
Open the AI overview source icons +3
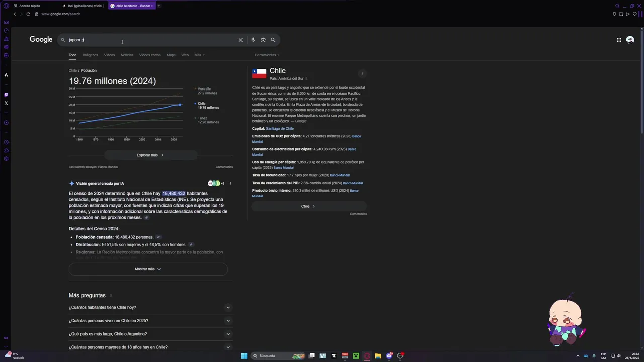pos(216,184)
